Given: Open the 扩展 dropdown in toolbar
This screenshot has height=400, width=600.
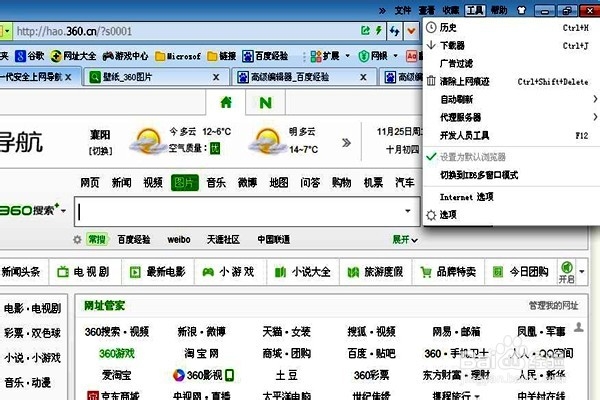Looking at the screenshot, I should [x=330, y=56].
